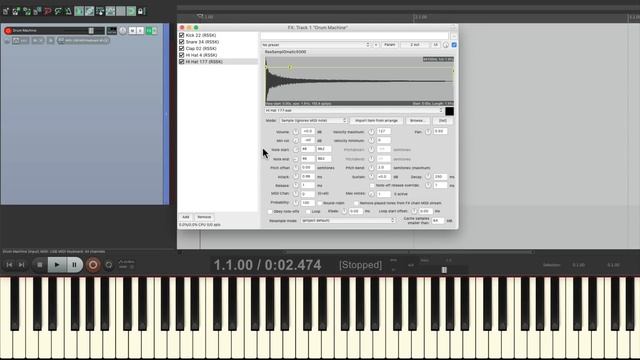Open the Resample mode dropdown
Screen dimensions: 640x360
coord(348,220)
